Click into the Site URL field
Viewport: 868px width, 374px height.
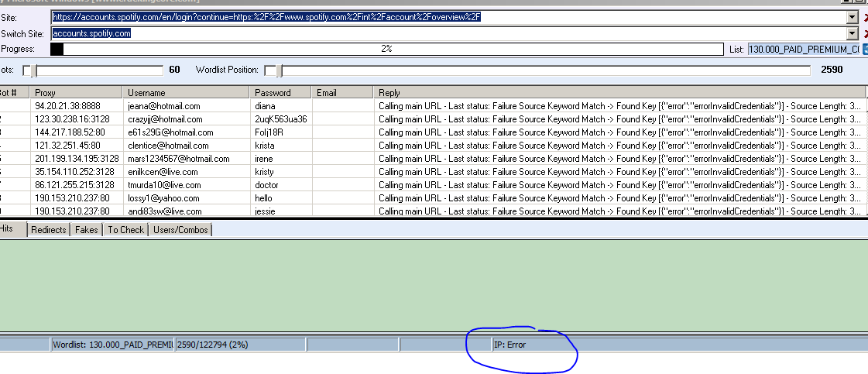click(449, 17)
